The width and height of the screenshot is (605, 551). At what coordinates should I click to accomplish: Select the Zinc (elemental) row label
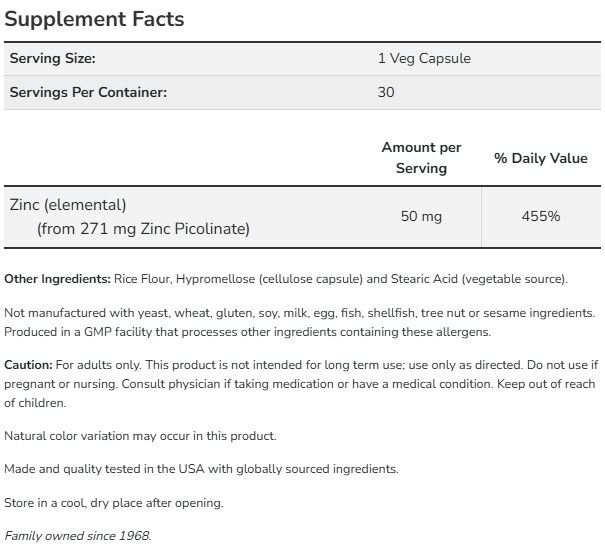[68, 205]
